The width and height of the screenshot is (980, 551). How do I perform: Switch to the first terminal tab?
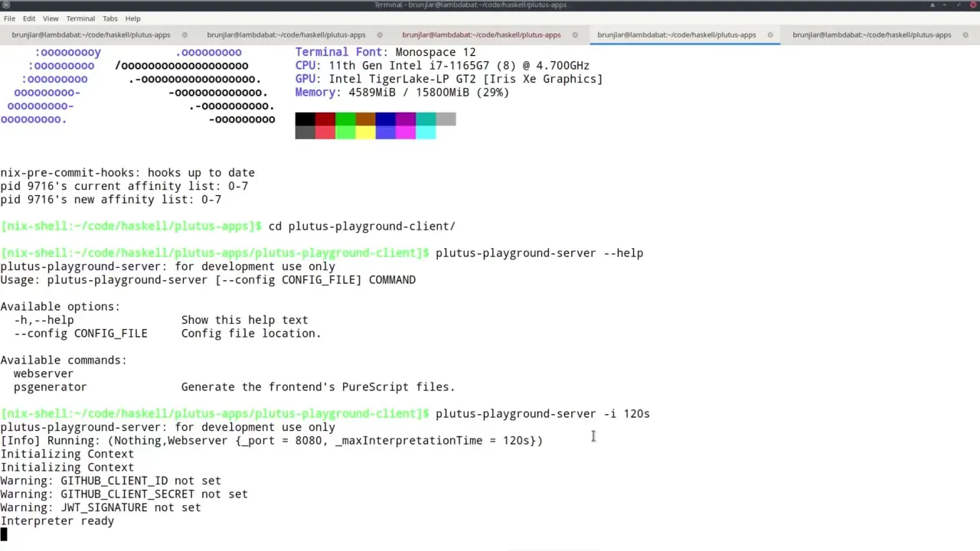90,34
